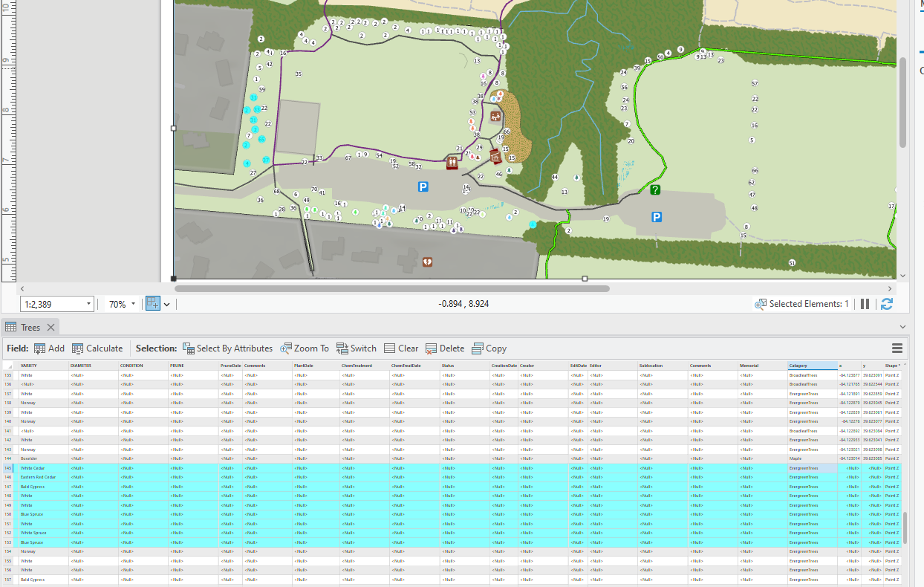Copy the selected records

(x=489, y=348)
